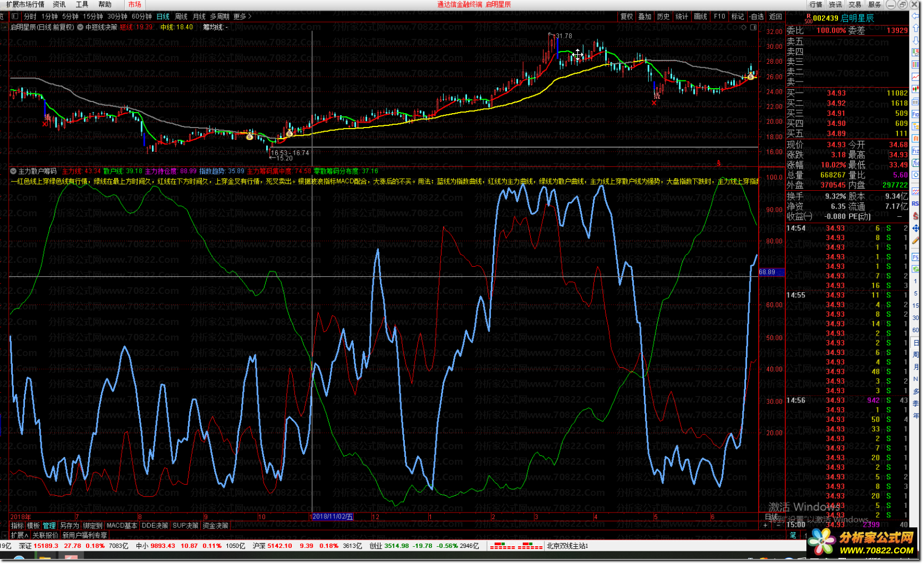Image resolution: width=924 pixels, height=564 pixels.
Task: Open the 资讯 menu in menu bar
Action: click(59, 4)
